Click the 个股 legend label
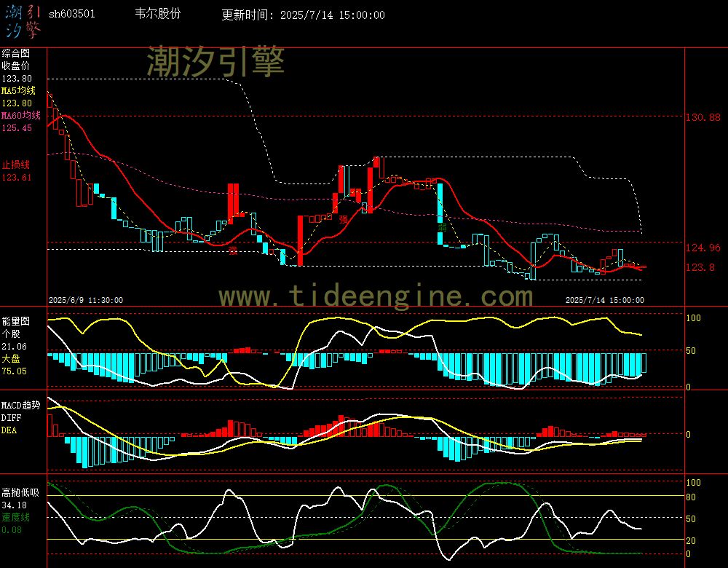This screenshot has width=728, height=568. pyautogui.click(x=11, y=334)
